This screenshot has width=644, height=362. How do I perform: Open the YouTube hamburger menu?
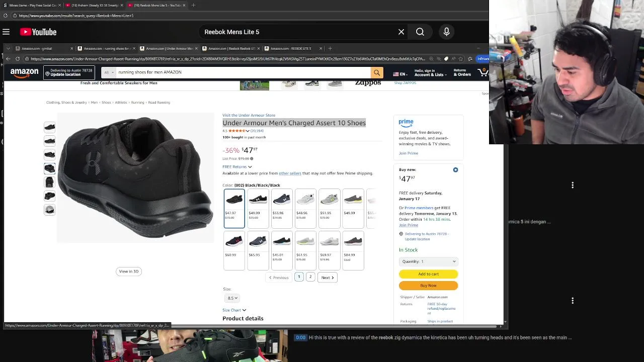tap(6, 32)
